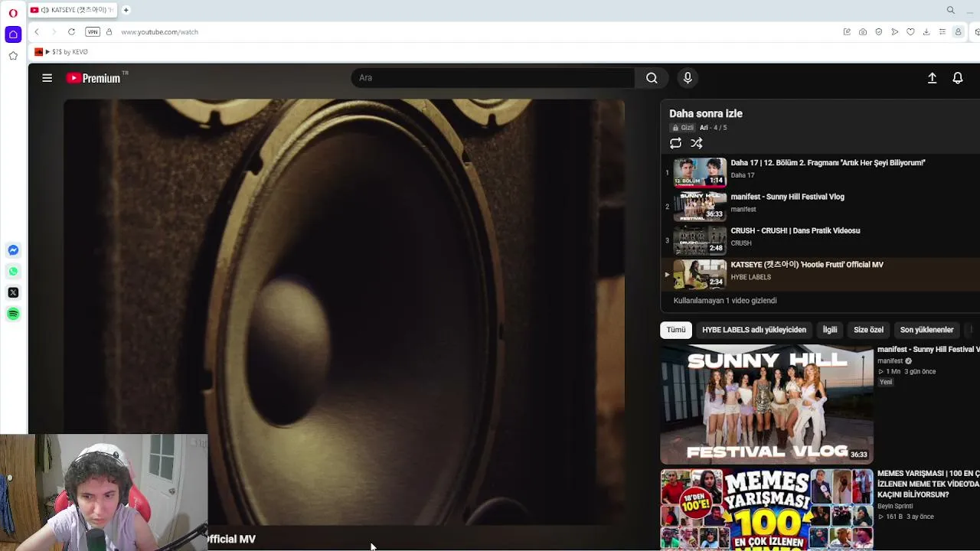View site security lock info
Screen dimensions: 980x551
(x=109, y=32)
